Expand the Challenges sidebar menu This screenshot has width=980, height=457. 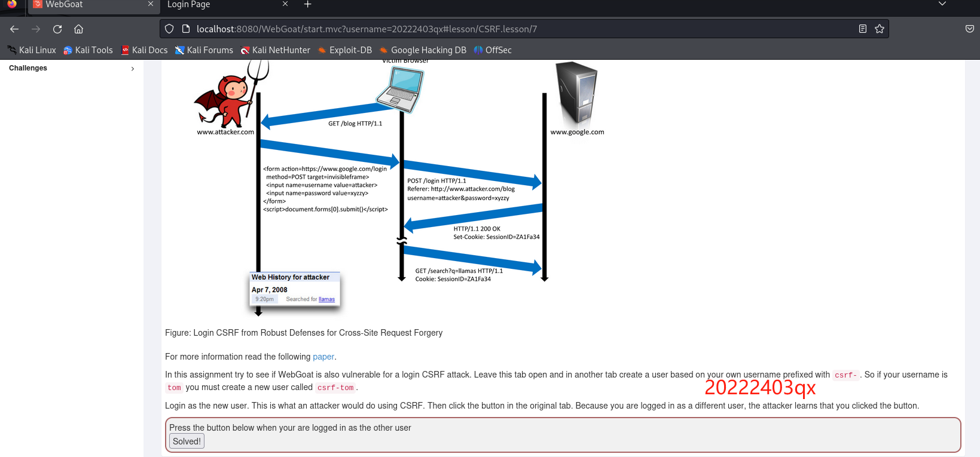pyautogui.click(x=72, y=68)
